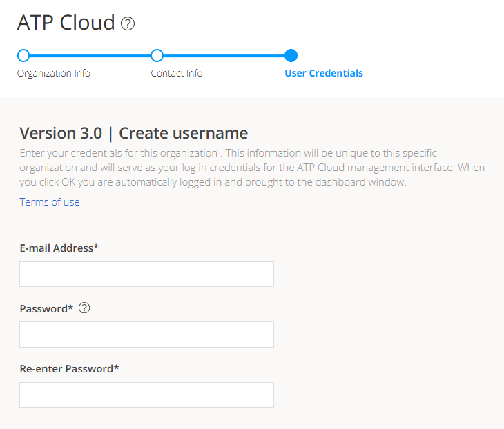Screen dimensions: 504x429
Task: Focus the E-mail Address input field
Action: click(x=146, y=274)
